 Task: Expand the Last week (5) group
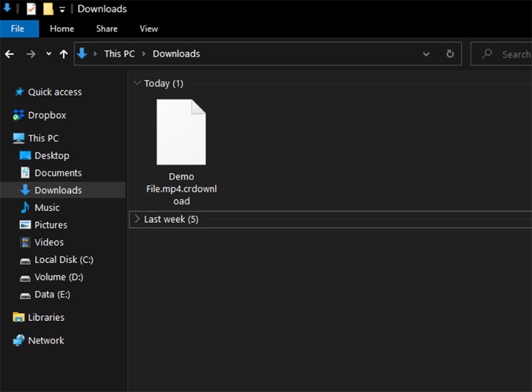pos(137,219)
